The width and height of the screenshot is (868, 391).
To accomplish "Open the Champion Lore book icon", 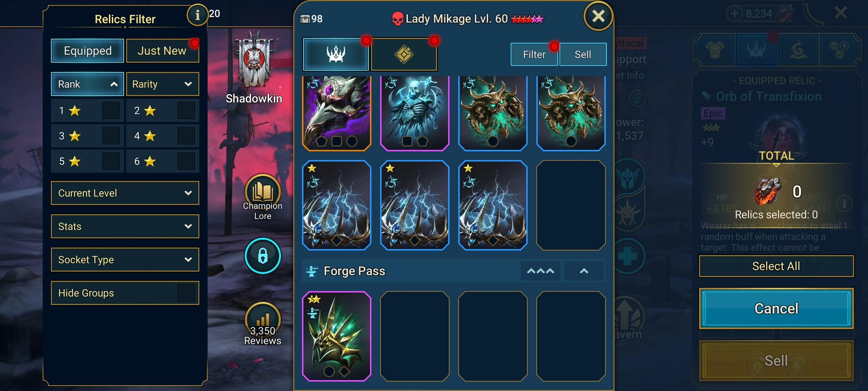I will point(263,192).
